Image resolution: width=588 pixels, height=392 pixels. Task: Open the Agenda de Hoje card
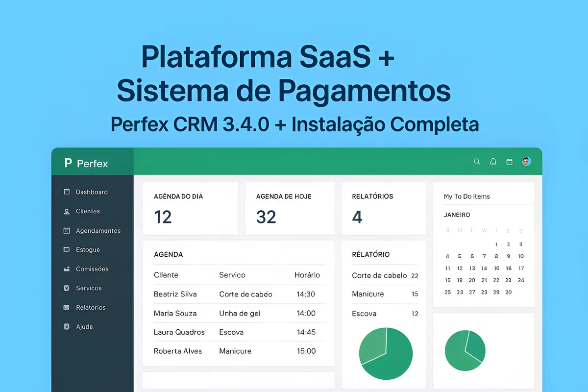(x=289, y=208)
